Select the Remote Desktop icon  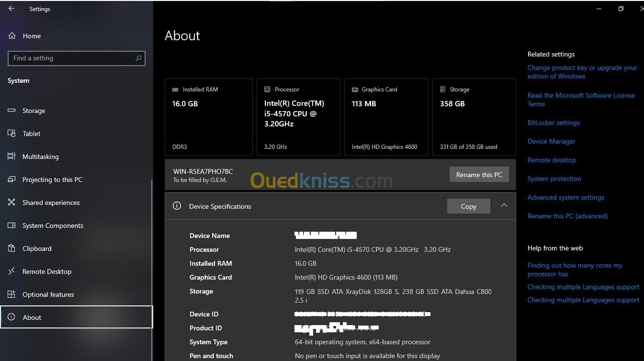click(x=12, y=271)
